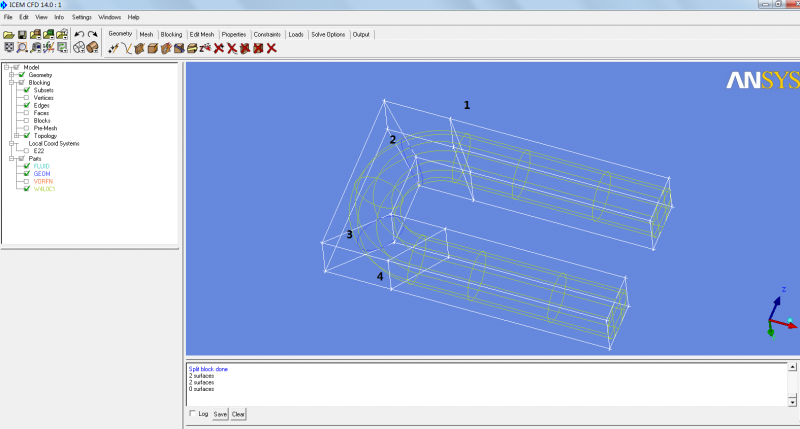Screen dimensions: 800x429
Task: Open the Help menu
Action: [x=134, y=17]
